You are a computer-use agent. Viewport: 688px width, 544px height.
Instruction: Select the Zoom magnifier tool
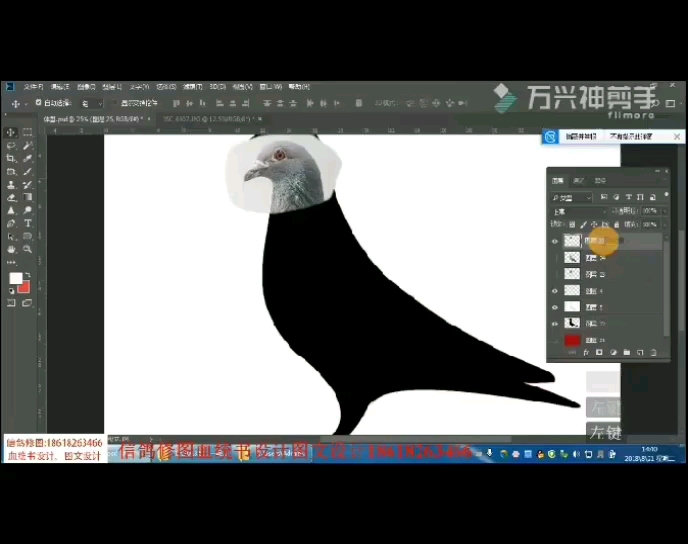click(x=27, y=249)
